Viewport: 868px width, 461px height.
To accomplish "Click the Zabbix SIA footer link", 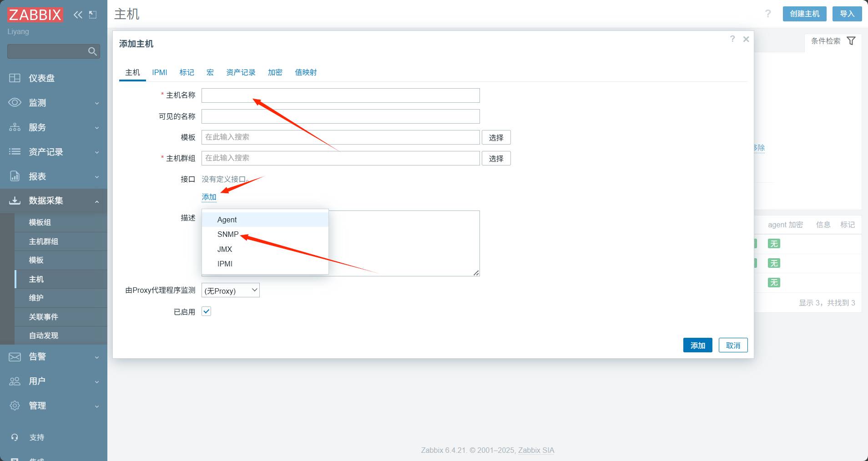I will (x=536, y=450).
